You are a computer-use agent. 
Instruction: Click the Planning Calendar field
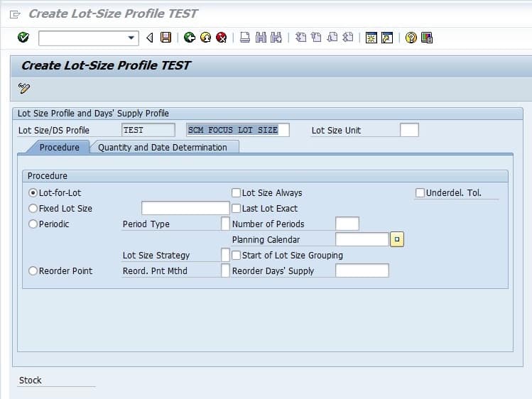(x=362, y=239)
